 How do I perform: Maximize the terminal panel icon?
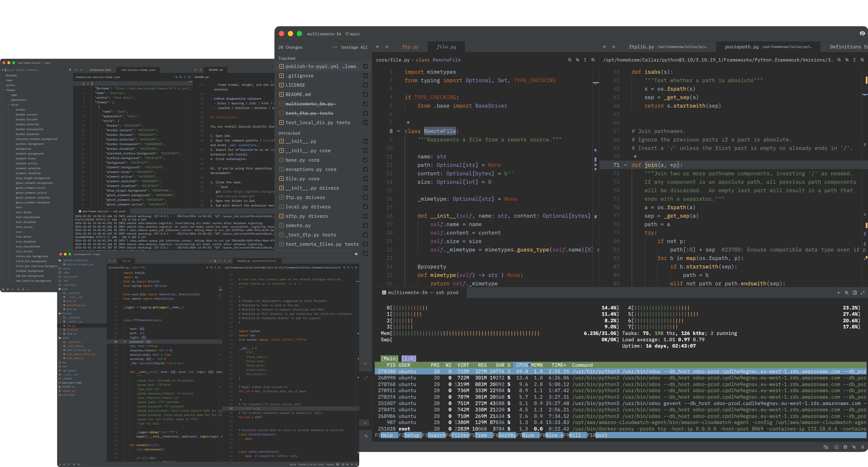pyautogui.click(x=863, y=293)
